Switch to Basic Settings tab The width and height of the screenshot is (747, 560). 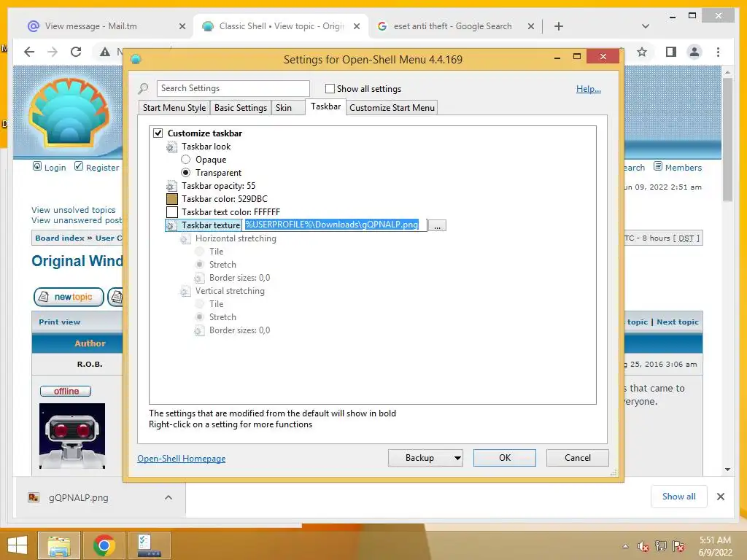(241, 108)
